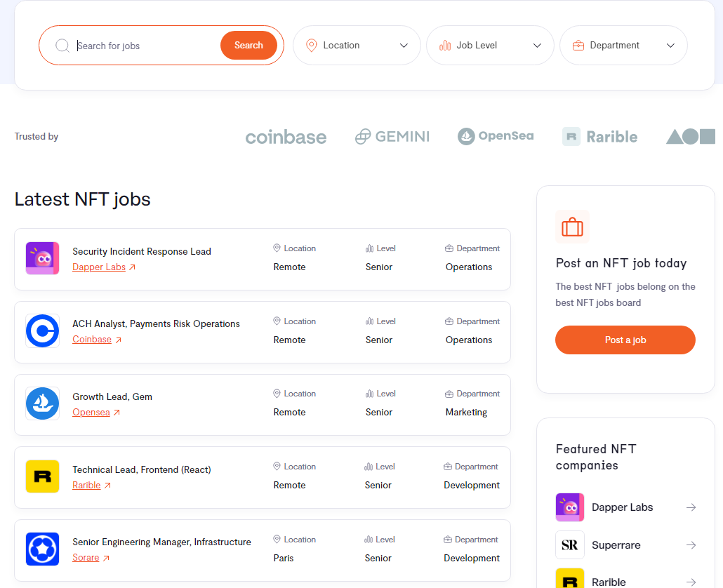Open the Growth Lead, Gem job listing
Image resolution: width=723 pixels, height=588 pixels.
(x=112, y=396)
